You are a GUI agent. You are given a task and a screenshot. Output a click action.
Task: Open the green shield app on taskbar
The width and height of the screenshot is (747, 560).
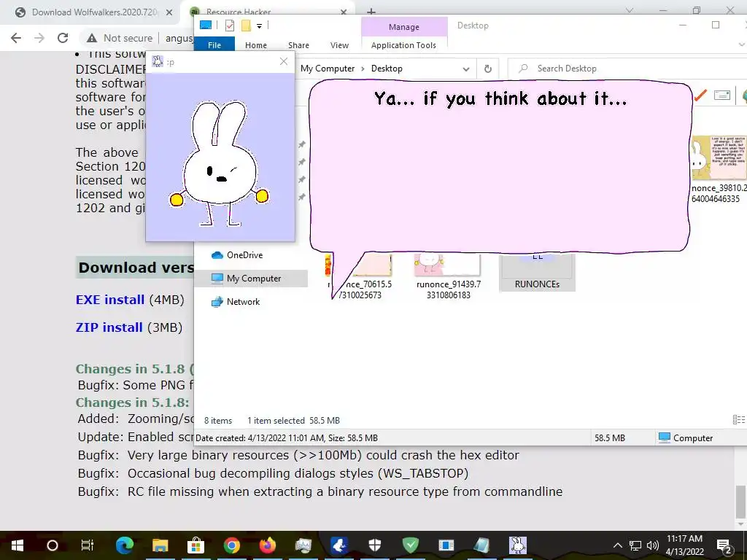(410, 545)
